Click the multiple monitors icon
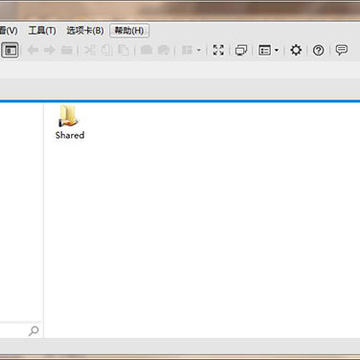This screenshot has width=360, height=360. point(241,51)
